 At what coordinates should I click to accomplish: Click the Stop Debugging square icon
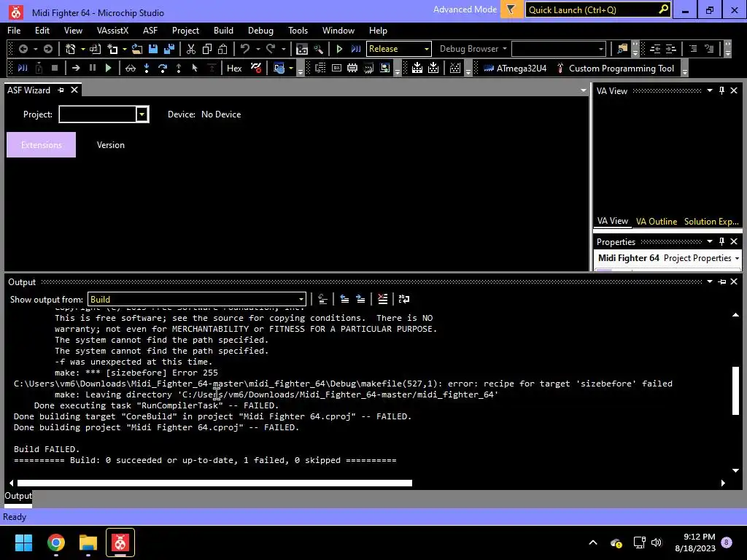pyautogui.click(x=55, y=68)
